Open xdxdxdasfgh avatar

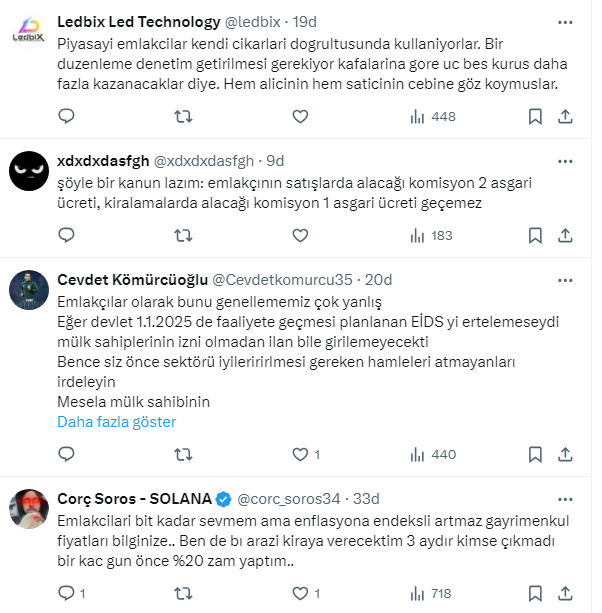pos(29,170)
